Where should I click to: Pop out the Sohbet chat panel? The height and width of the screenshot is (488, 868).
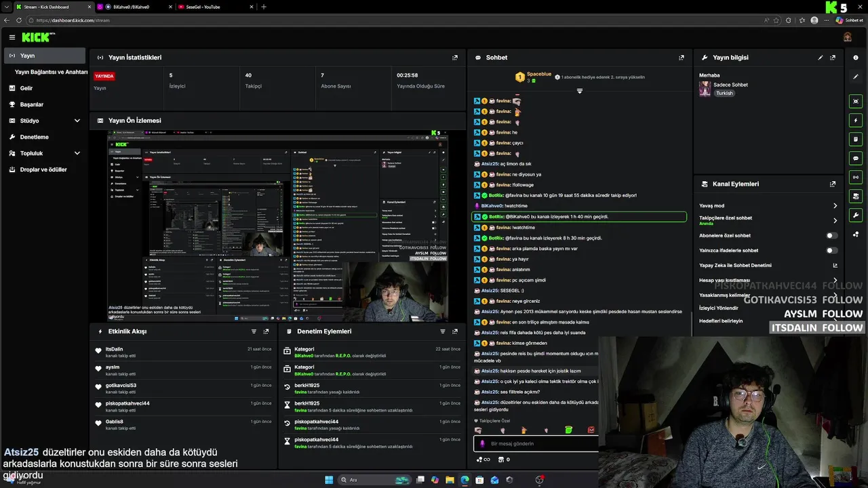pos(682,58)
